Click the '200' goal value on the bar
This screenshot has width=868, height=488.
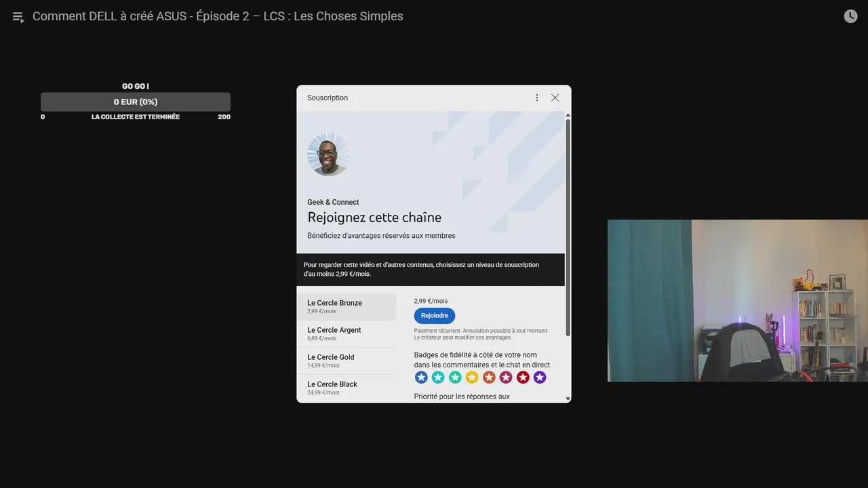pyautogui.click(x=224, y=117)
